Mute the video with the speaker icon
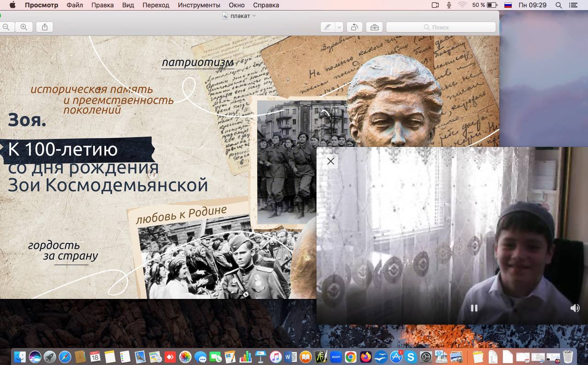The height and width of the screenshot is (365, 588). [575, 308]
